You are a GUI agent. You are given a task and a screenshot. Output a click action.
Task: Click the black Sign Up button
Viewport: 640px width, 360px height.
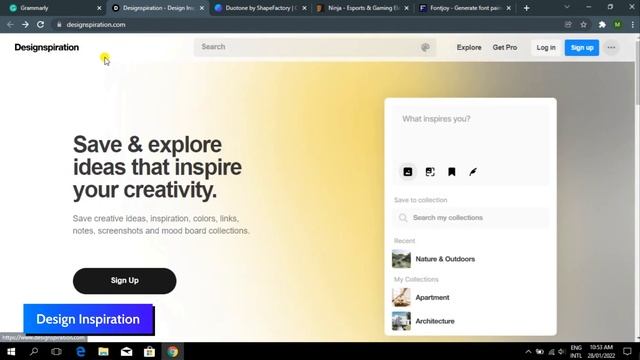point(124,281)
